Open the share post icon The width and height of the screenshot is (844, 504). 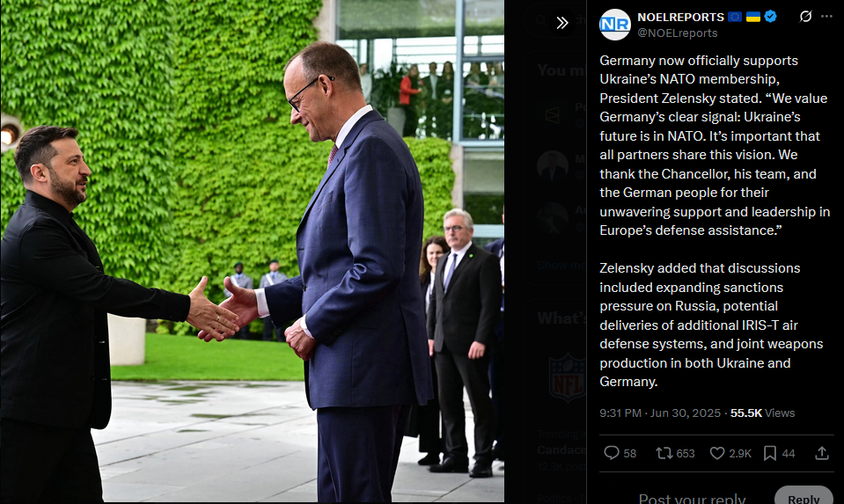(822, 453)
